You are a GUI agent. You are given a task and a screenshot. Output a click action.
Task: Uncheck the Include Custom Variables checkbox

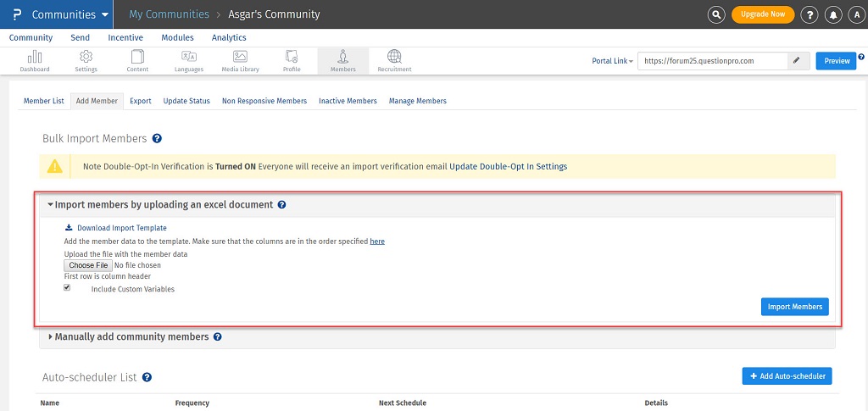(67, 288)
